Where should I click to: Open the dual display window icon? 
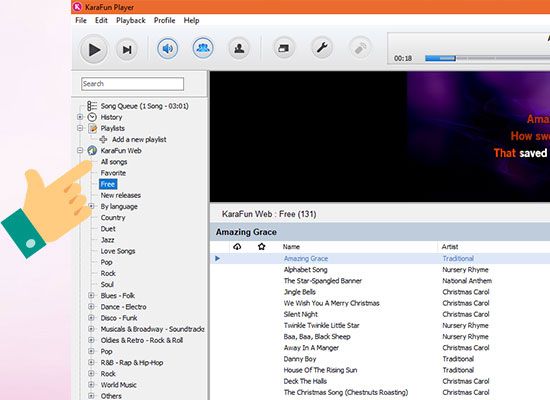pyautogui.click(x=284, y=48)
